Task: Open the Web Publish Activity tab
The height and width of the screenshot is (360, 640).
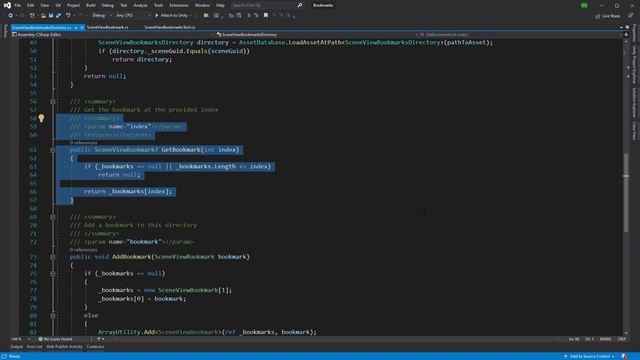Action: click(64, 347)
